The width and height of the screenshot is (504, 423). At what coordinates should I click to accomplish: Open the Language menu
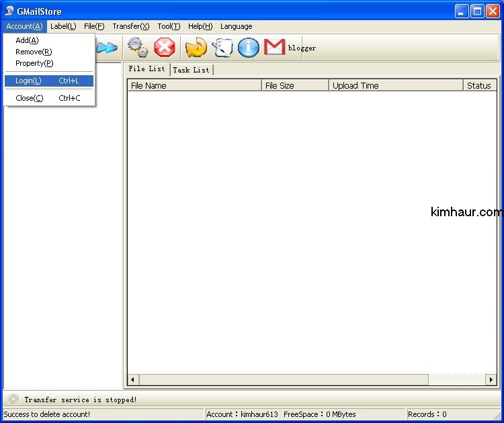pos(236,26)
